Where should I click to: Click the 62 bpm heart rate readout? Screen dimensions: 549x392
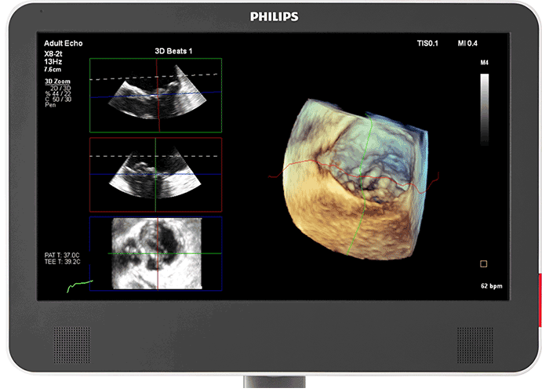(x=491, y=286)
